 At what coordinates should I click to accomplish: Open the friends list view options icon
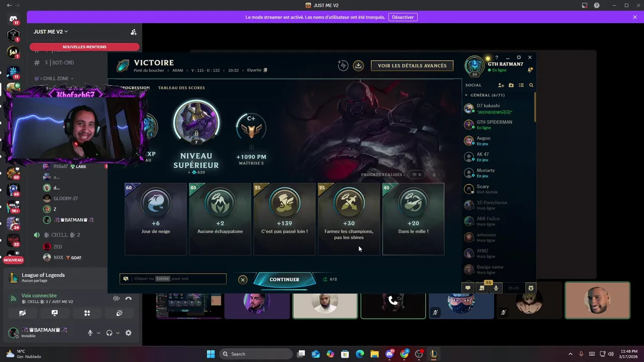(x=521, y=85)
